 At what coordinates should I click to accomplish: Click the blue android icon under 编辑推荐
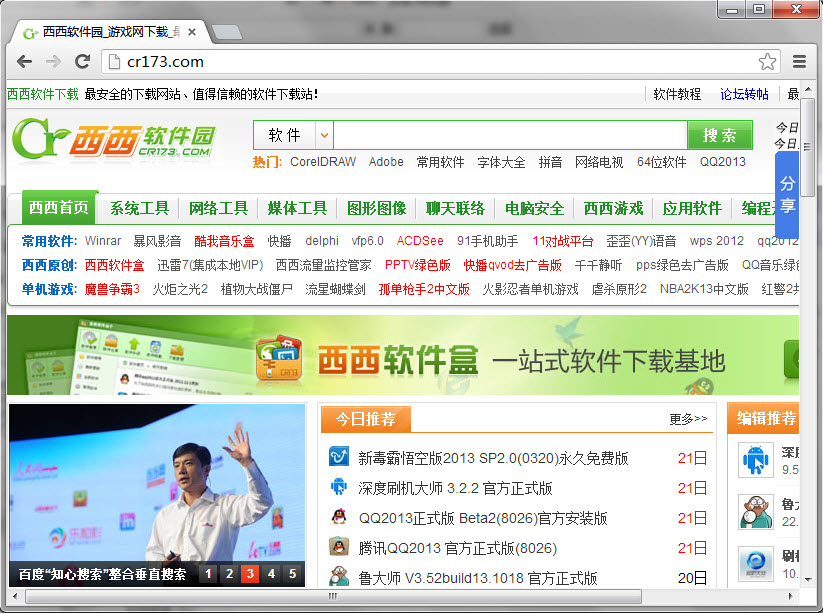pos(756,460)
